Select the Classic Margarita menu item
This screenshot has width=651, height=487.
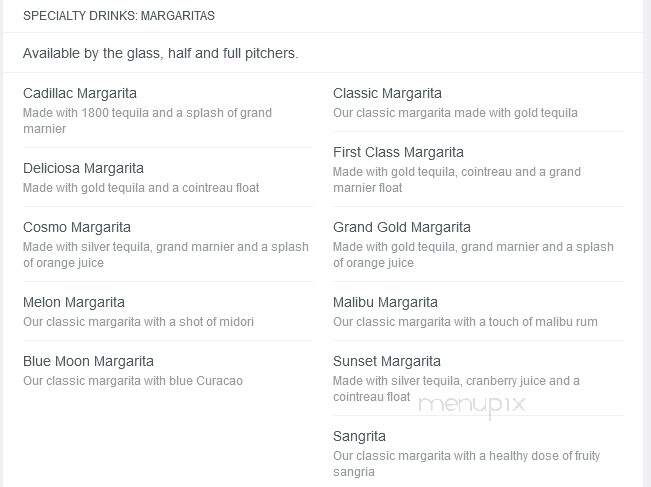pos(387,93)
